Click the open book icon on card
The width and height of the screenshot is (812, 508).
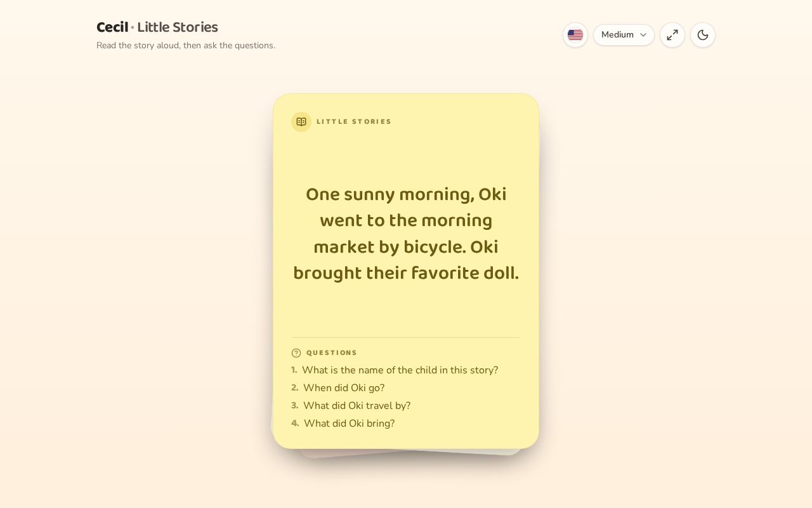(301, 122)
